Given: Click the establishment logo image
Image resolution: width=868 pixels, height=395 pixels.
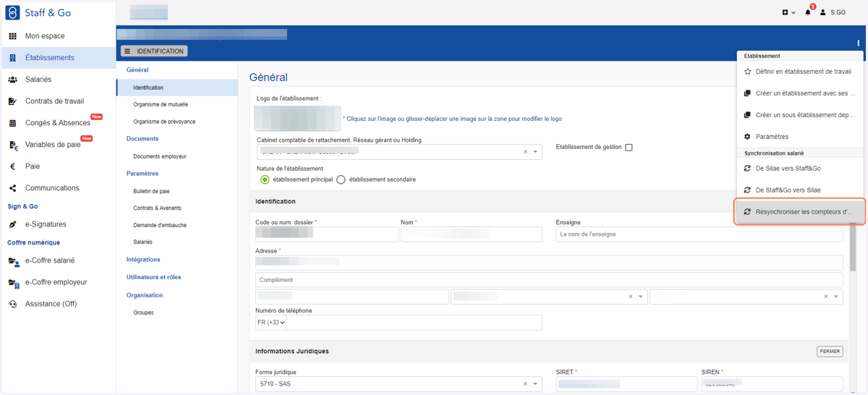Looking at the screenshot, I should (x=297, y=118).
